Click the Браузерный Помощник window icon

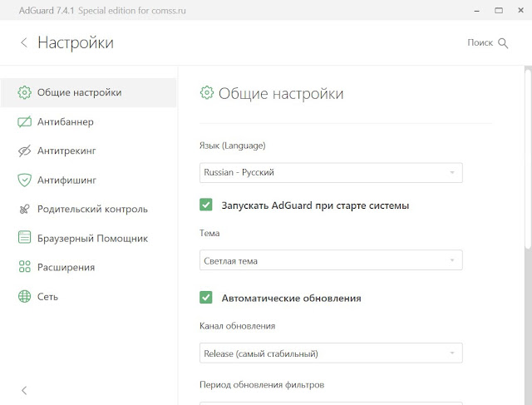point(24,237)
